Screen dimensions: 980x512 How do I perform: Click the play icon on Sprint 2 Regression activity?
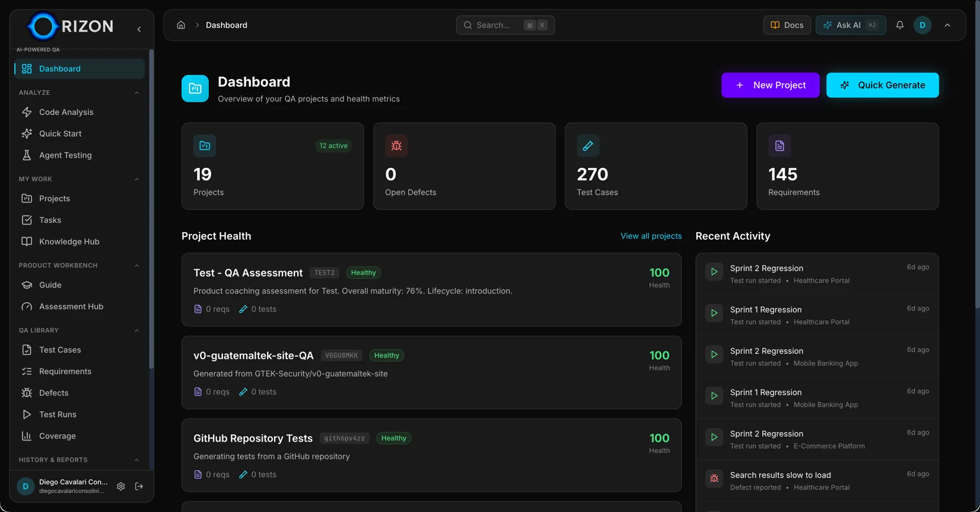click(713, 271)
